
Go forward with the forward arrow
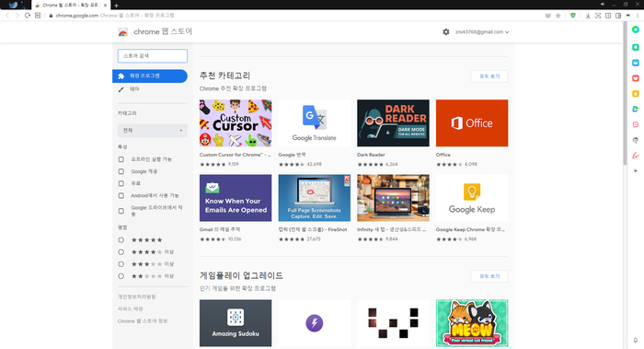17,16
